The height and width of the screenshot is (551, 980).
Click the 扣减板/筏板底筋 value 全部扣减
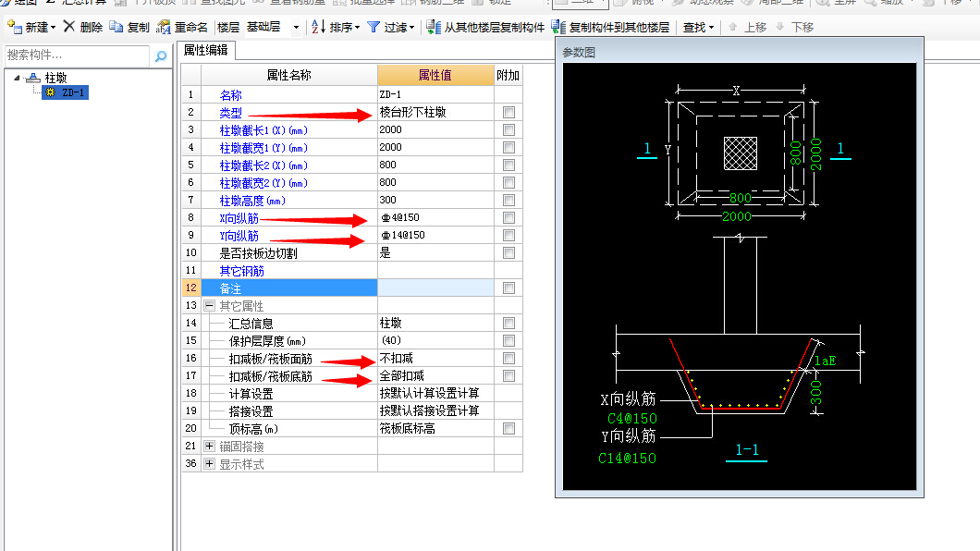click(x=402, y=376)
